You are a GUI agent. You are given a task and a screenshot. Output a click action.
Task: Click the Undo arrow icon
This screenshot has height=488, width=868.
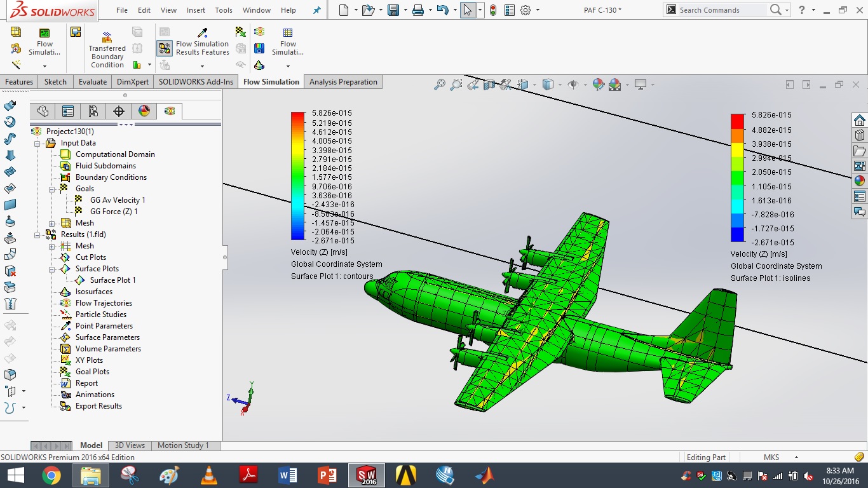[443, 10]
